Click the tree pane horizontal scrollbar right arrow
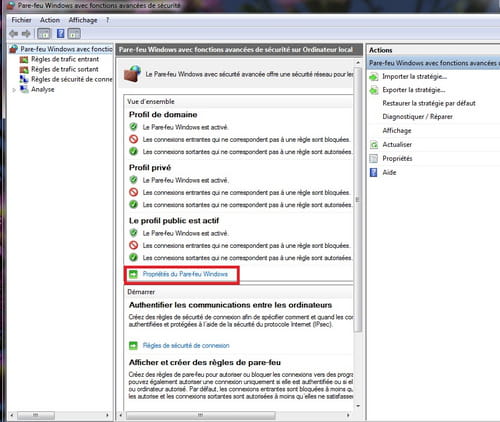 [x=107, y=415]
